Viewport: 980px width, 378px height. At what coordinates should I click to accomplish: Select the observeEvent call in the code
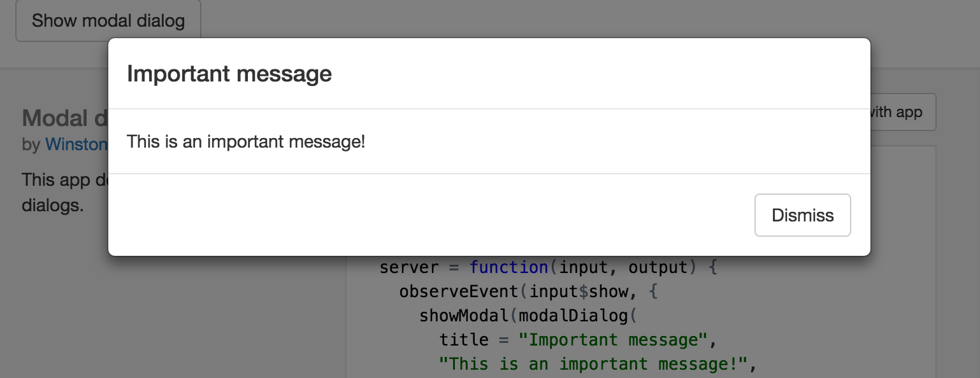click(457, 291)
